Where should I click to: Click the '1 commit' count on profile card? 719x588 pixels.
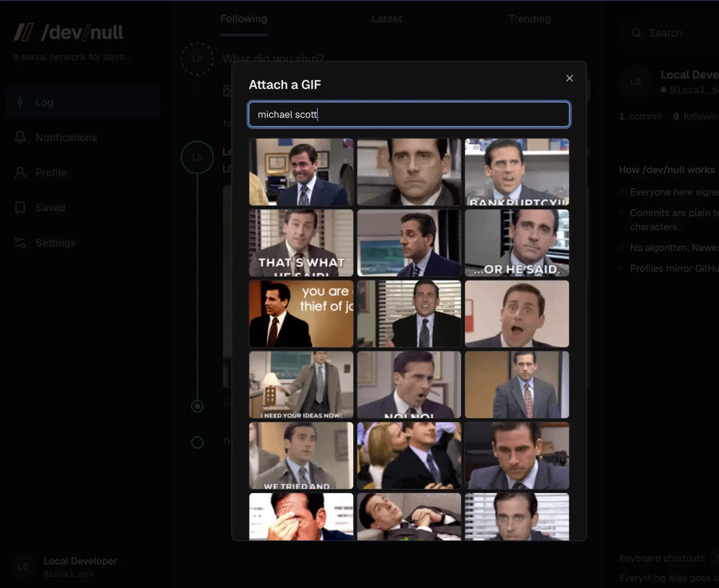pos(640,116)
